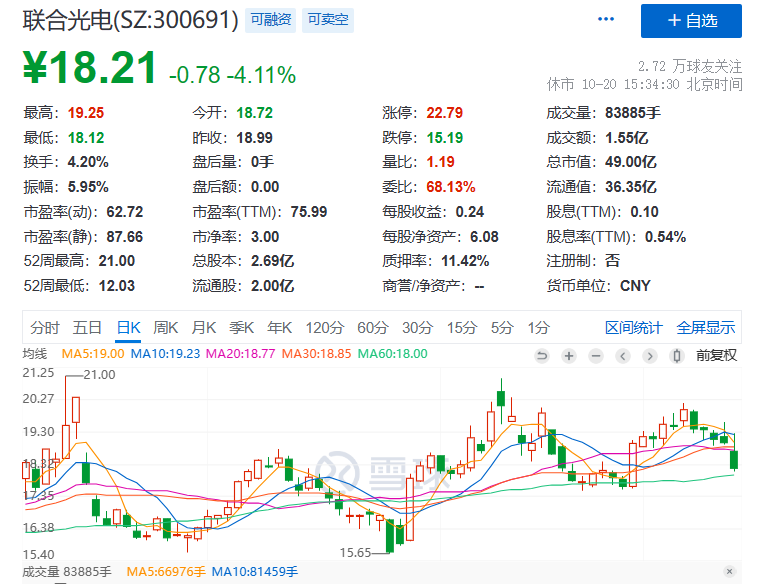Image resolution: width=762 pixels, height=584 pixels.
Task: Open the three-dot more options menu
Action: tap(606, 20)
